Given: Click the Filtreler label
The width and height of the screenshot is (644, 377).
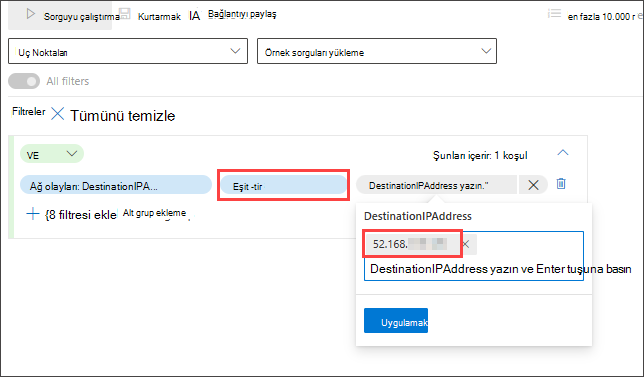Looking at the screenshot, I should [x=29, y=111].
